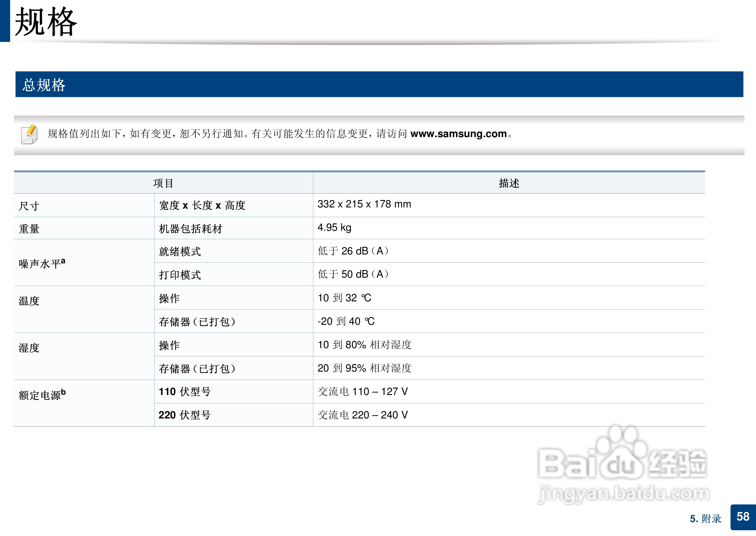
Task: Select the 描述 column header
Action: pyautogui.click(x=509, y=183)
